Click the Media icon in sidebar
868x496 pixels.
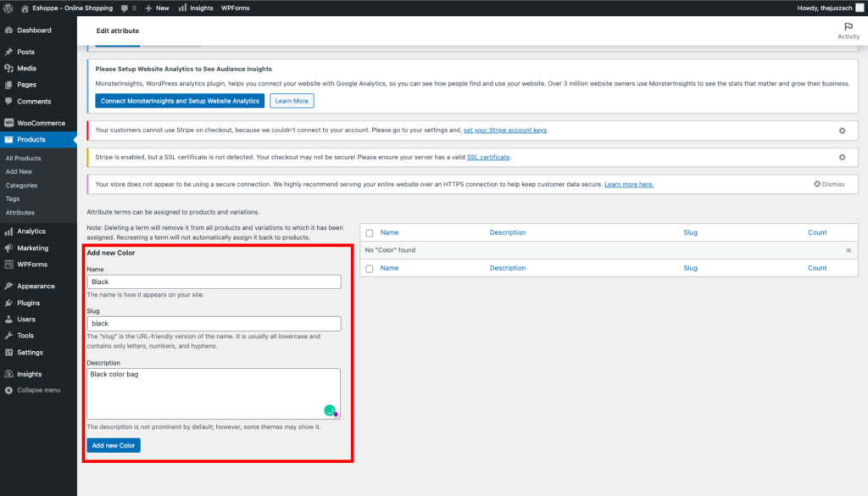8,68
